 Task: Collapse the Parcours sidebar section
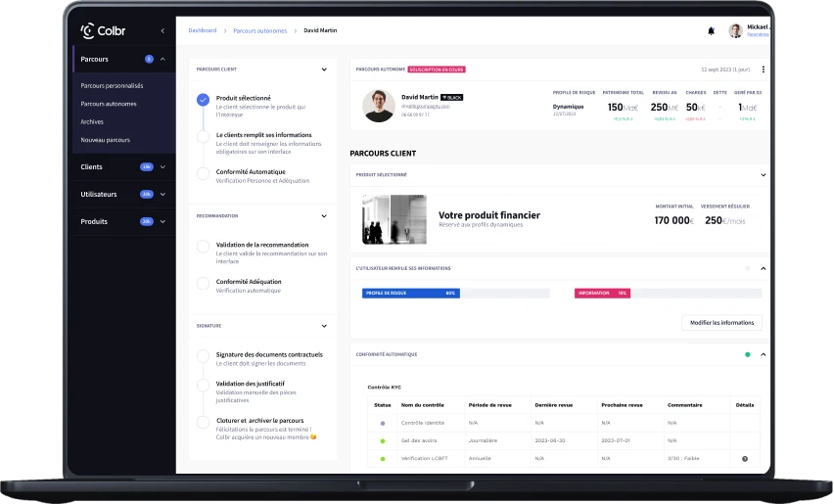[x=162, y=59]
